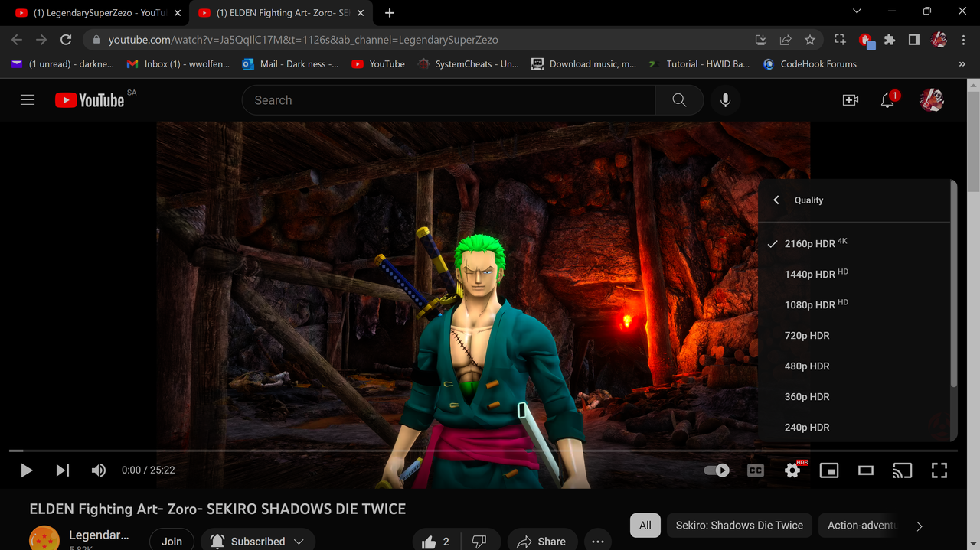Dislike the video
Screen dimensions: 980x550
(x=480, y=542)
